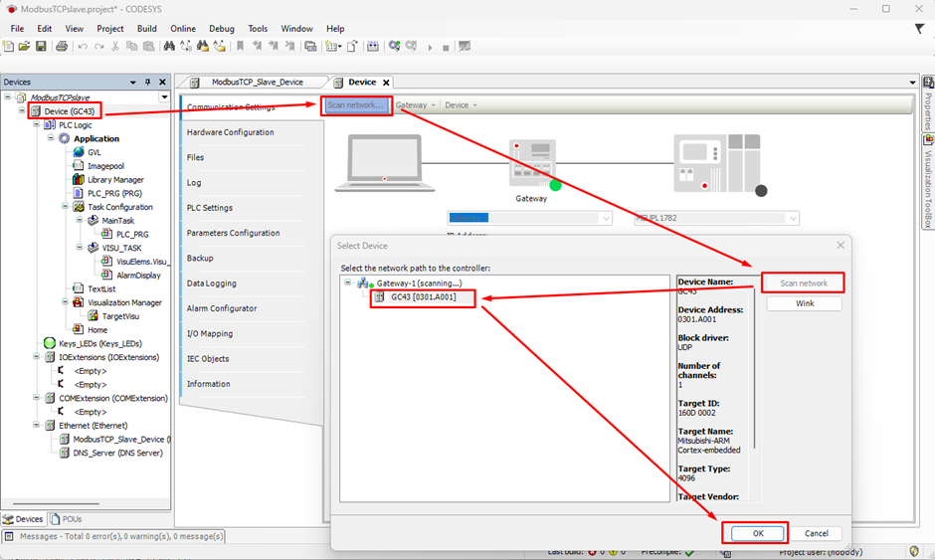Open the Hardware Configuration page

point(230,132)
